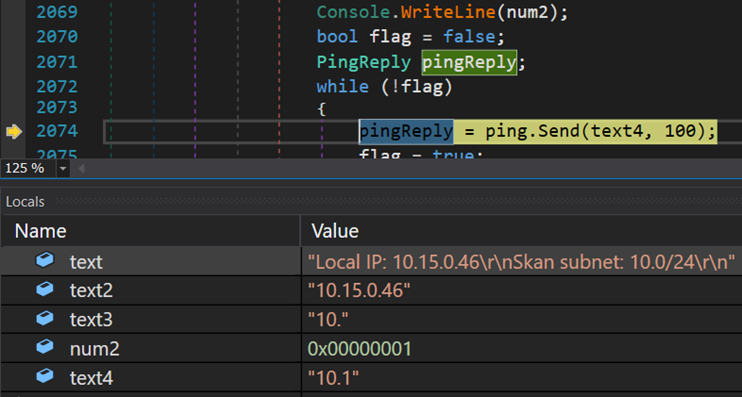This screenshot has width=742, height=397.
Task: Click the flag variable on line 2070
Action: click(390, 36)
